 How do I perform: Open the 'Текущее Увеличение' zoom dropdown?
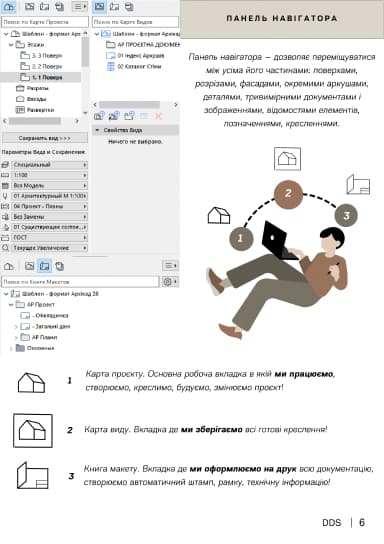(50, 248)
